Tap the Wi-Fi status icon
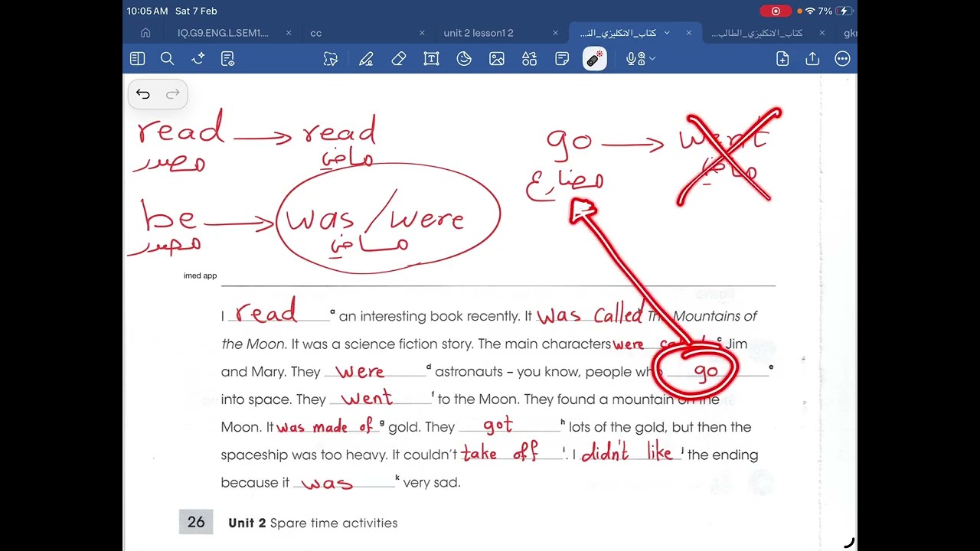 click(810, 11)
